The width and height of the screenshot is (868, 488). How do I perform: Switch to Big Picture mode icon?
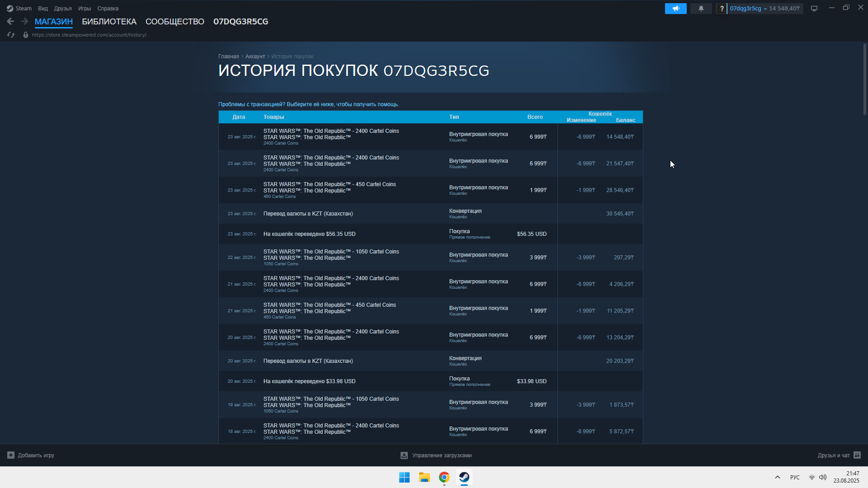(814, 9)
